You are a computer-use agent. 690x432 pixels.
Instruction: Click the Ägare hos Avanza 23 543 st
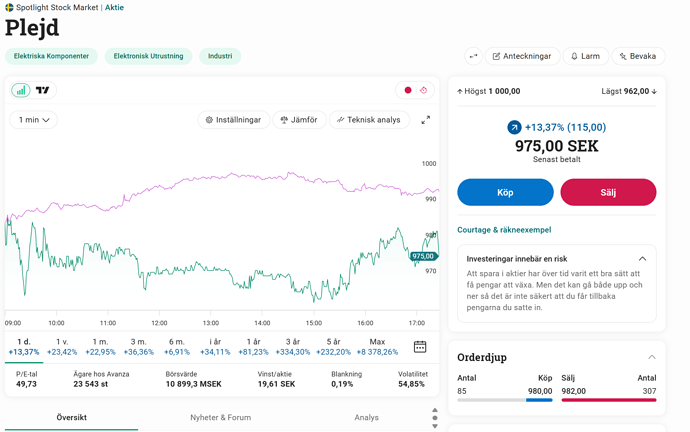[x=91, y=384]
